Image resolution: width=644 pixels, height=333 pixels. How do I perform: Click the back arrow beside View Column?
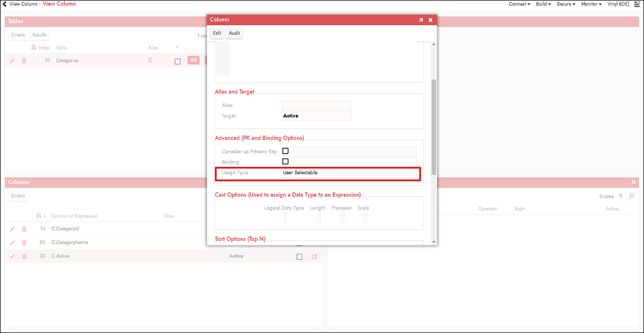pyautogui.click(x=5, y=4)
